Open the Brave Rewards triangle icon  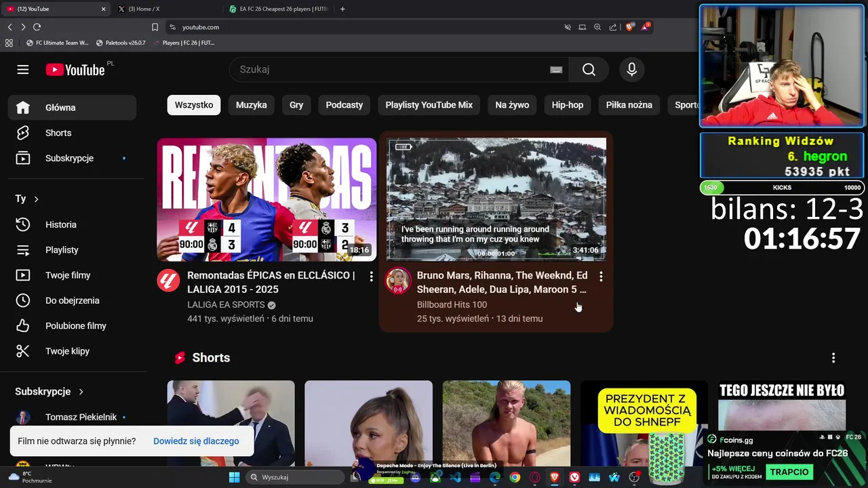point(646,27)
